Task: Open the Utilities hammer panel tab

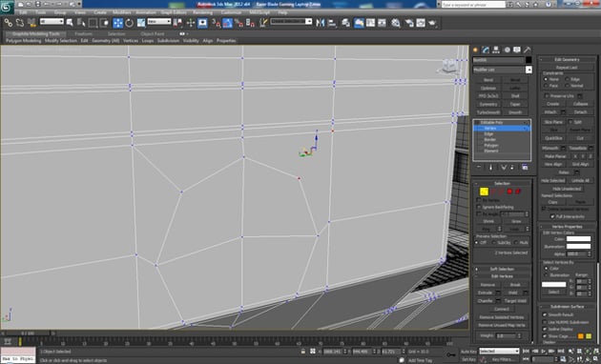Action: 528,50
